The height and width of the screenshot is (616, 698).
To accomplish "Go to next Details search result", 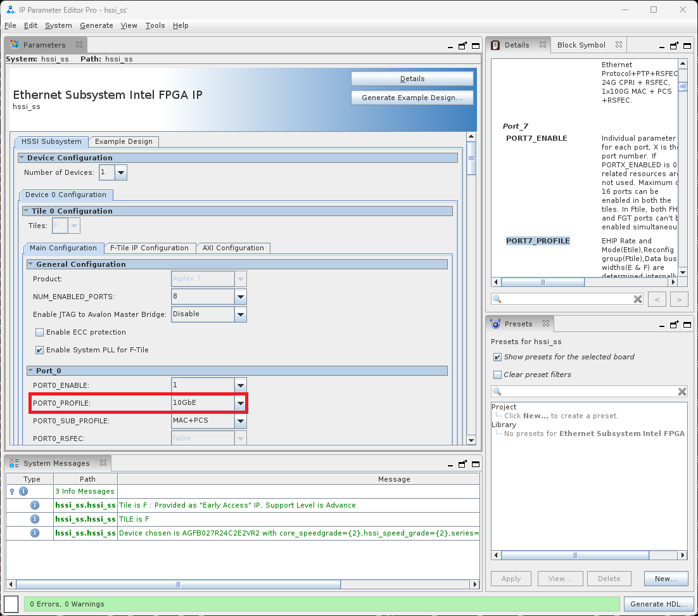I will tap(678, 299).
